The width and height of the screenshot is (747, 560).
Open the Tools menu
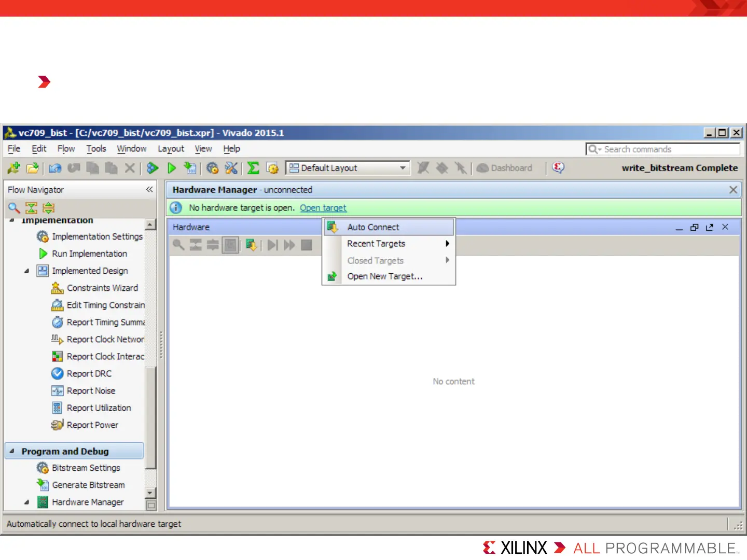[96, 149]
